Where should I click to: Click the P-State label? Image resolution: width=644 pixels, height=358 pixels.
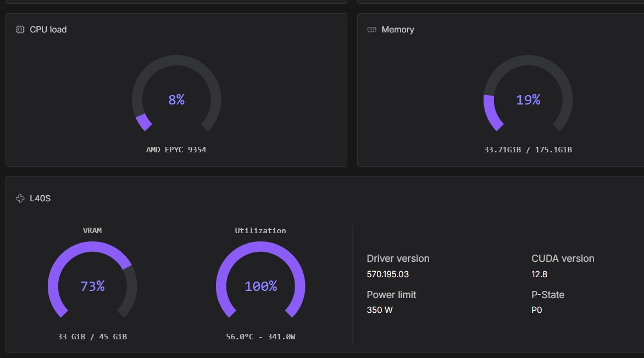[548, 295]
